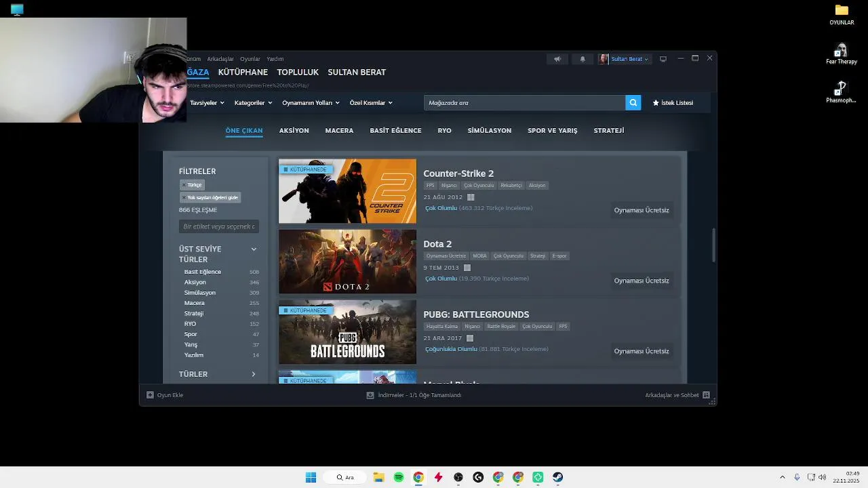Filter by Aksiyon in sidebar

pyautogui.click(x=195, y=282)
